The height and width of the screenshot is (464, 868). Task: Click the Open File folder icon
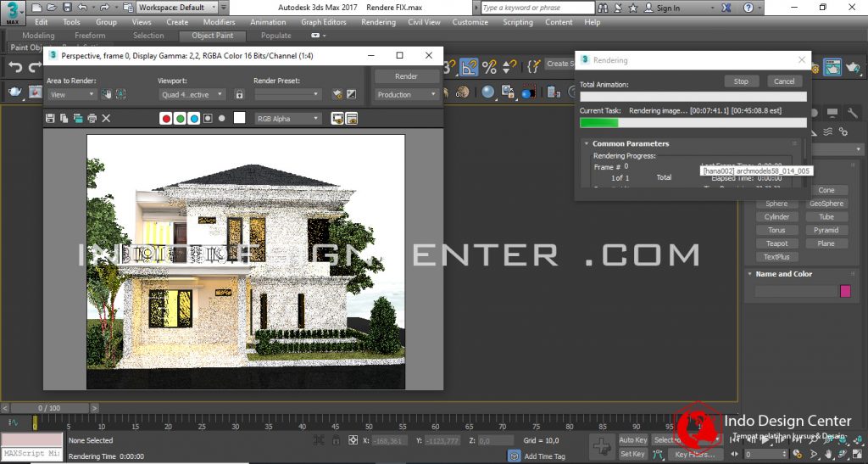[52, 8]
